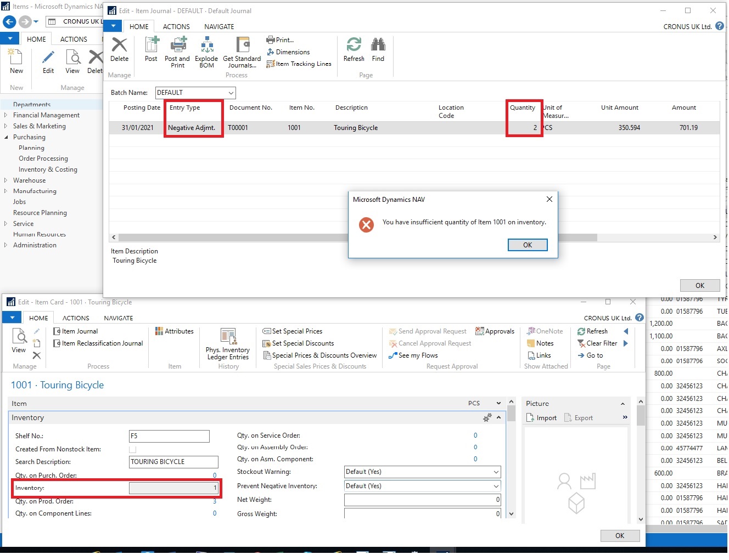The image size is (729, 560).
Task: Click the Search Description field
Action: pos(173,462)
